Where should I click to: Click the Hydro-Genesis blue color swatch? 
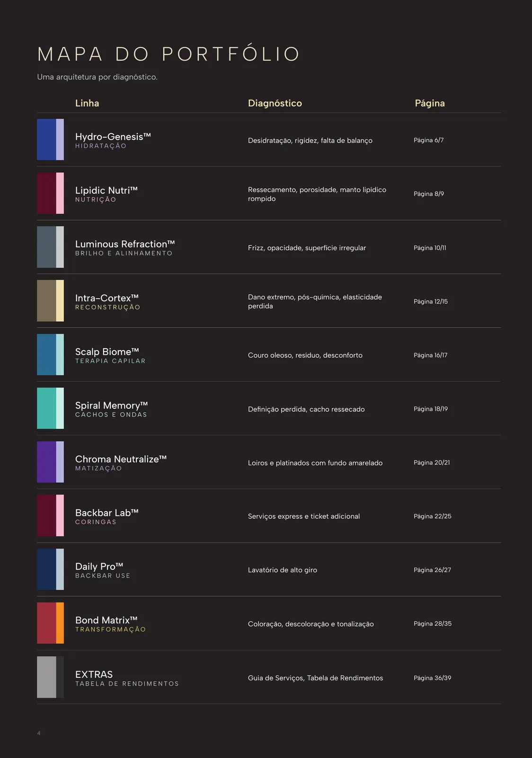[50, 139]
